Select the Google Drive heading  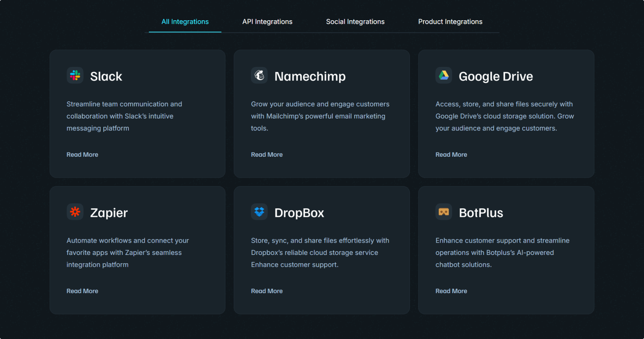tap(496, 76)
